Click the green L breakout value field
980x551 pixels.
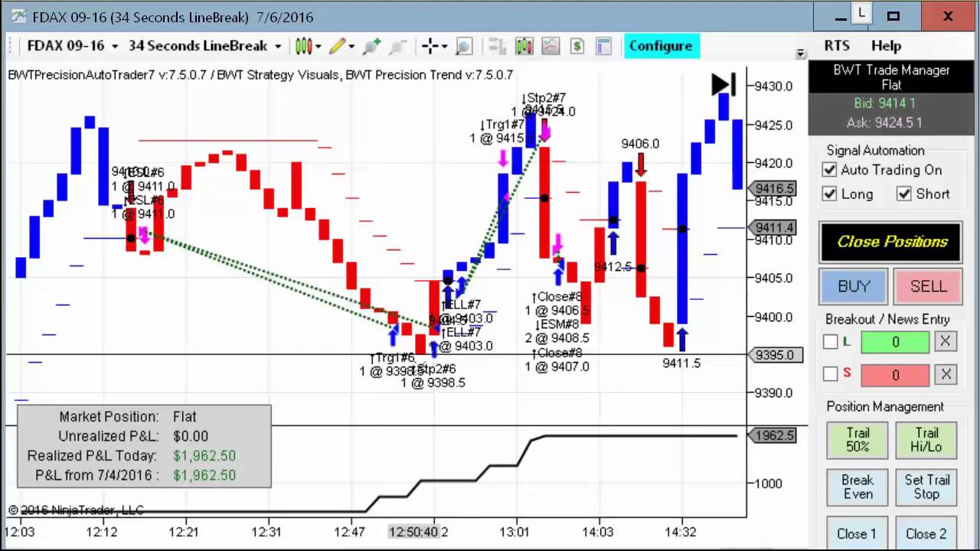pos(895,342)
